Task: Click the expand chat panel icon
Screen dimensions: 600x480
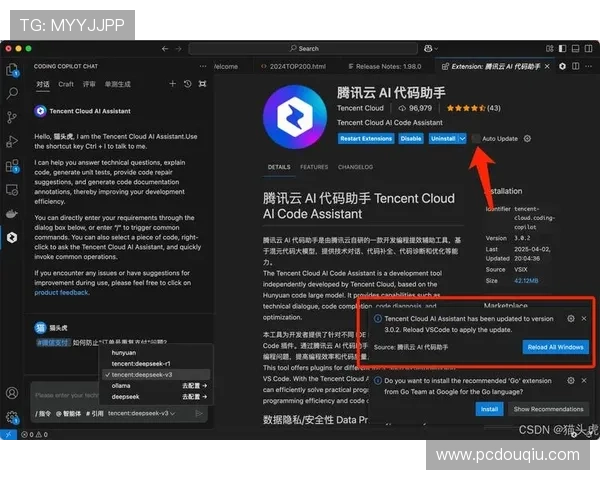Action: (x=202, y=84)
